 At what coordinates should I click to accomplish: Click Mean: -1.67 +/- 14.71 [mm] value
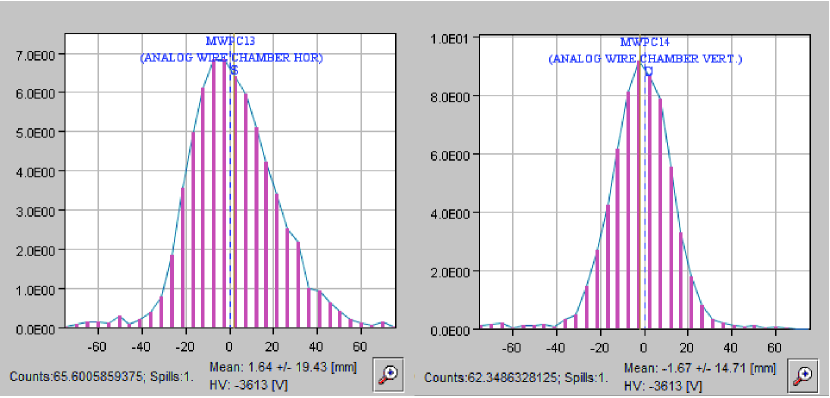click(x=700, y=367)
